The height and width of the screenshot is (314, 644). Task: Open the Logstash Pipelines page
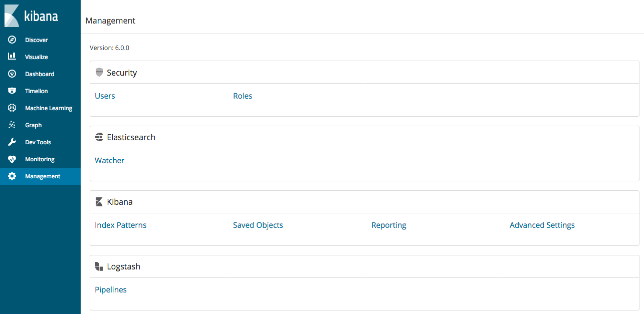[x=110, y=289]
